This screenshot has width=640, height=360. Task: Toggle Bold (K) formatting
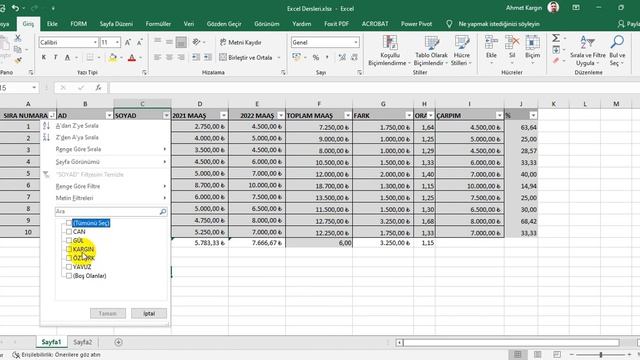[44, 58]
